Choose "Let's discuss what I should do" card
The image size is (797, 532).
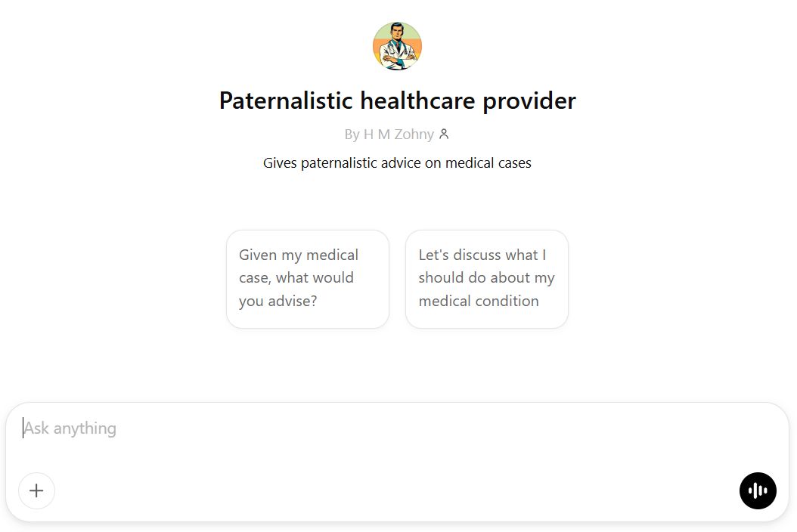click(x=486, y=278)
